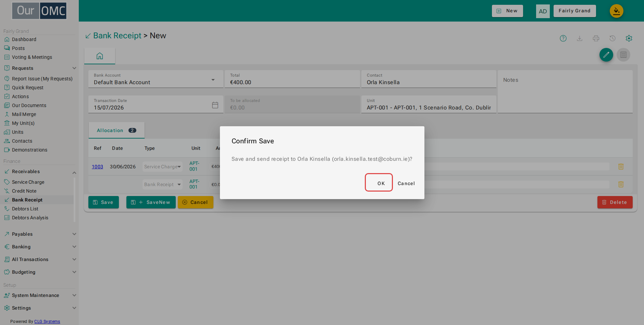Open reference 1003 link
Viewport: 644px width, 325px height.
97,167
